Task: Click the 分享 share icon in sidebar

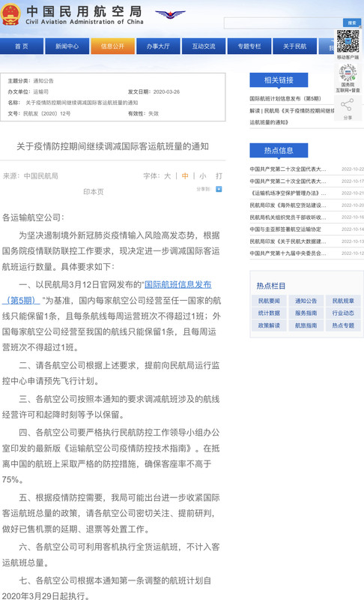Action: click(348, 104)
